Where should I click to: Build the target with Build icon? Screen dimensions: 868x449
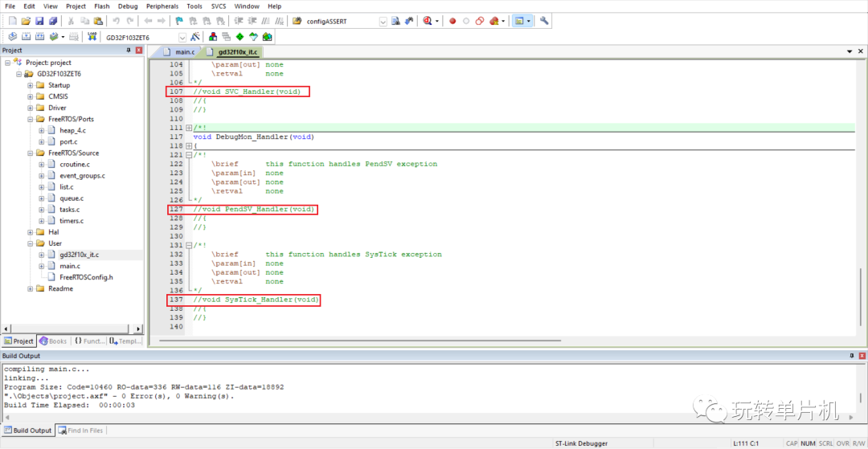click(x=26, y=37)
